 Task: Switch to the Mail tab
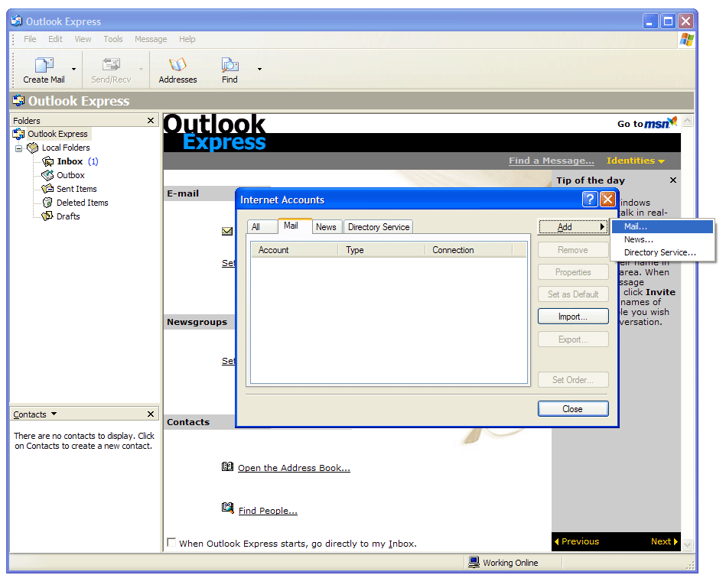295,226
